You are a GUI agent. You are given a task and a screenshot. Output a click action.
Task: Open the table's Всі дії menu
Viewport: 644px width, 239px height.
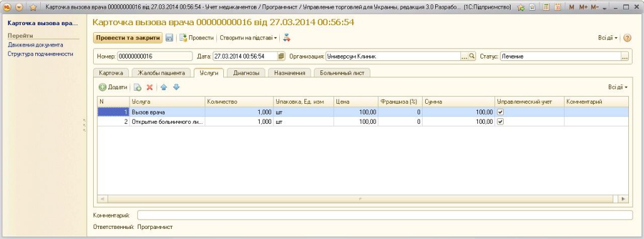click(618, 87)
